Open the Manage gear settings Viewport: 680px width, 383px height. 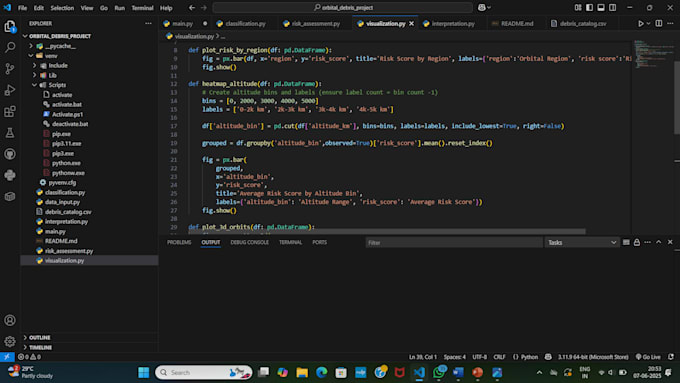pos(10,341)
